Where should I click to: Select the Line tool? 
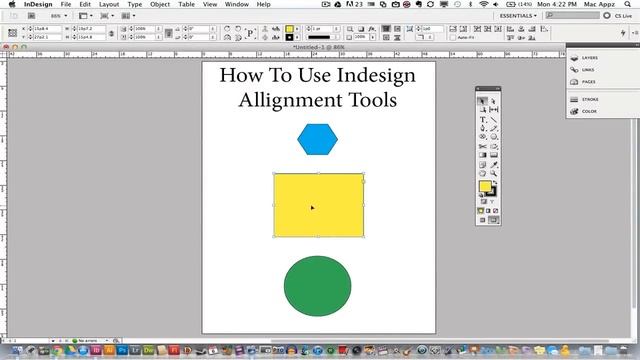point(493,119)
